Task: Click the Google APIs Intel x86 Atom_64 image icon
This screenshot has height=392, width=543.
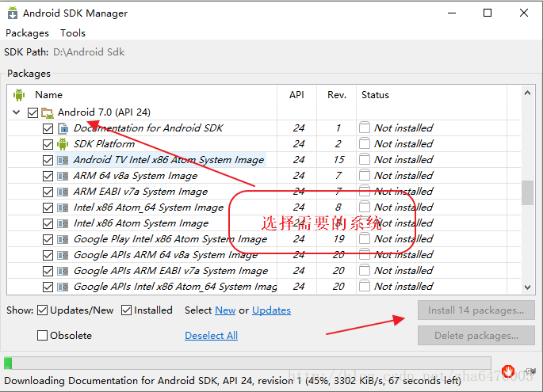Action: (x=63, y=287)
